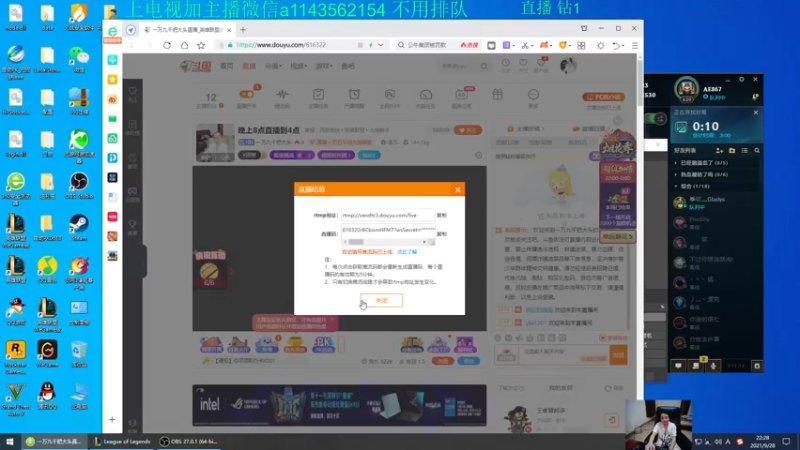Screen dimensions: 800x450
Task: Click the stream key horizontal scrollbar thumb
Action: pyautogui.click(x=356, y=242)
